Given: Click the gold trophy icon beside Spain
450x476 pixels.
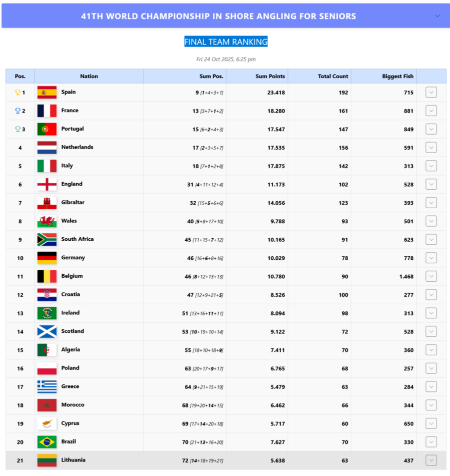Looking at the screenshot, I should tap(17, 92).
